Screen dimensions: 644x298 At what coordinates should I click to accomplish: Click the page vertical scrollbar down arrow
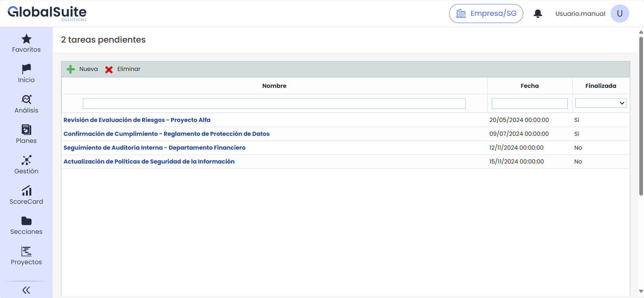[641, 291]
